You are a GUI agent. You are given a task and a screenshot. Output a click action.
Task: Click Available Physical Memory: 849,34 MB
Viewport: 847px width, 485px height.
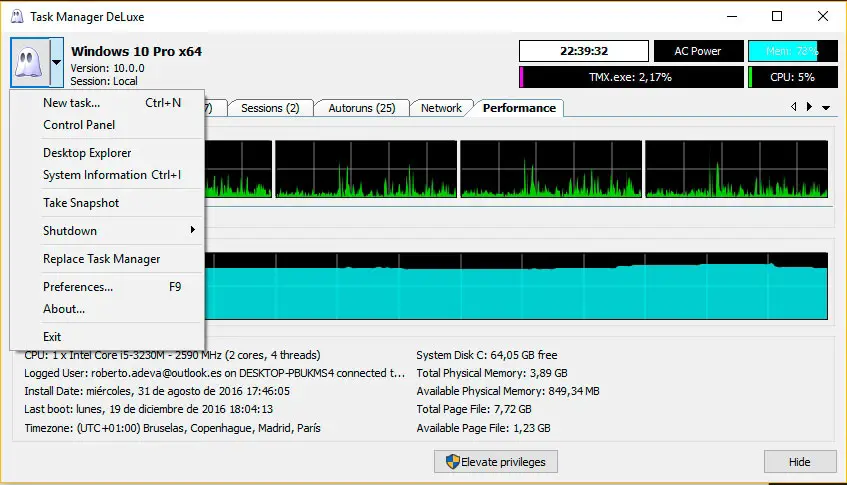tap(508, 391)
